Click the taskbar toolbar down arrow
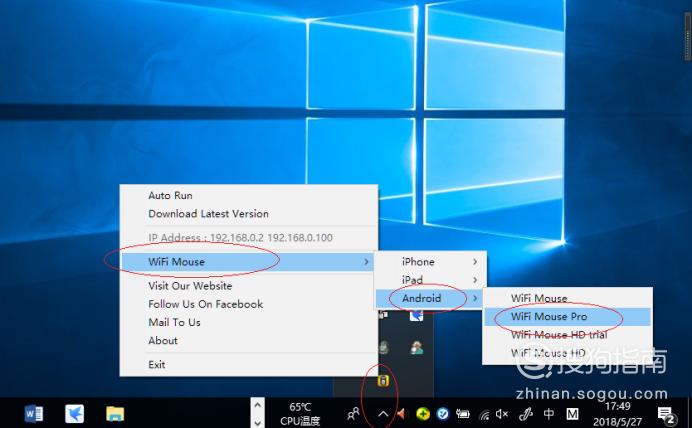The height and width of the screenshot is (428, 692). [258, 422]
